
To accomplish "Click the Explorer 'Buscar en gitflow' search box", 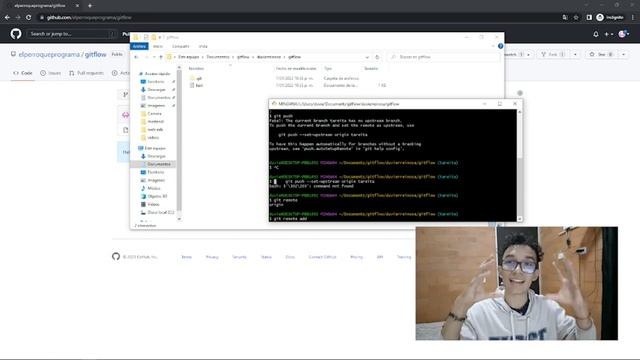I will (444, 57).
